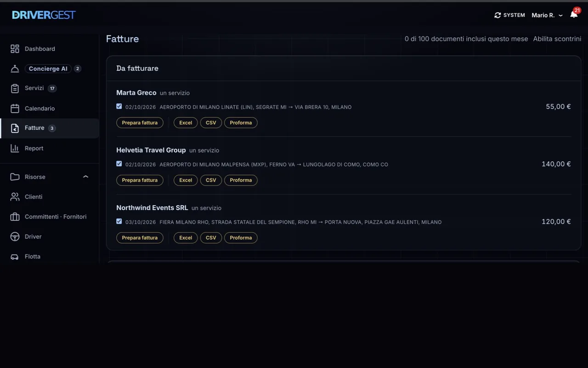588x368 pixels.
Task: Select the Calendario calendar icon
Action: [x=15, y=109]
